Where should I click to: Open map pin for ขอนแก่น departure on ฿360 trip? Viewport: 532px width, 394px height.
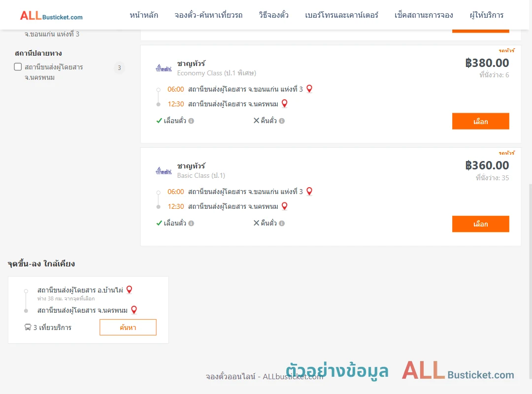pos(309,192)
